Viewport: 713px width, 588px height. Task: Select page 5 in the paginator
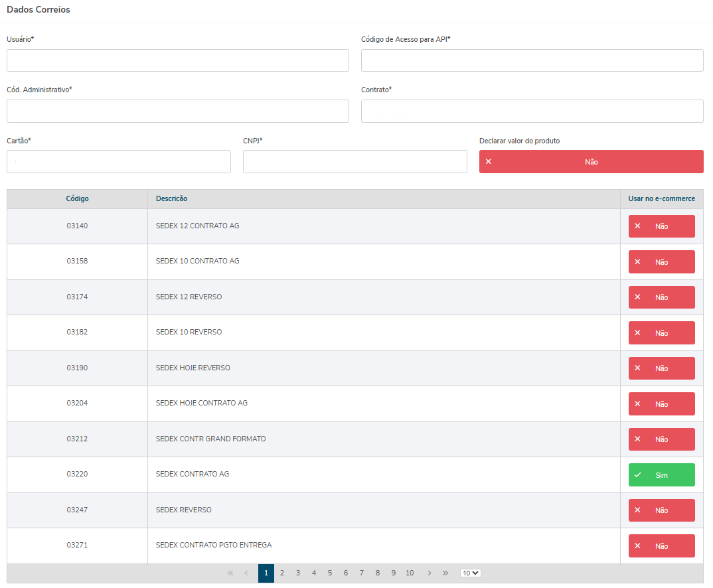point(330,573)
